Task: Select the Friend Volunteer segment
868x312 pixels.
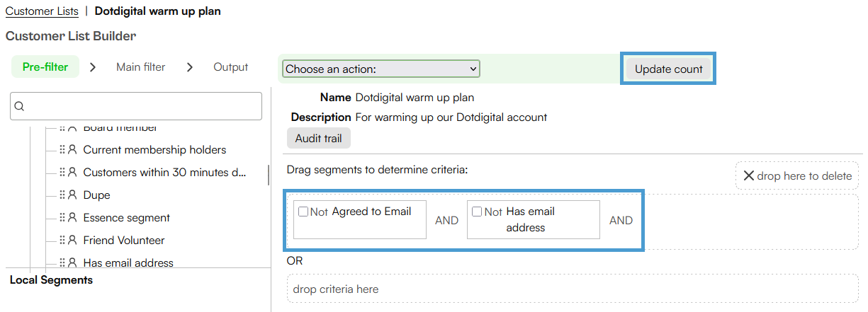Action: click(123, 241)
